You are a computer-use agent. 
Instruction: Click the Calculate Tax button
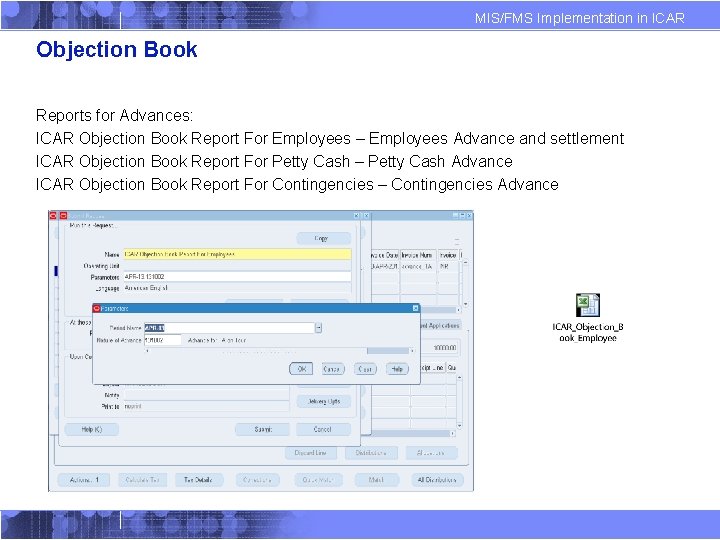142,480
